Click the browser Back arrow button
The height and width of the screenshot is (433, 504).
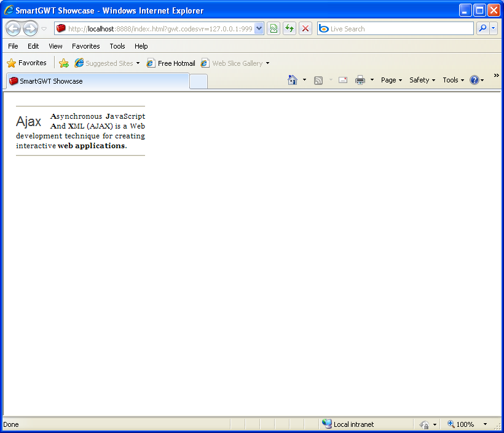(x=13, y=29)
